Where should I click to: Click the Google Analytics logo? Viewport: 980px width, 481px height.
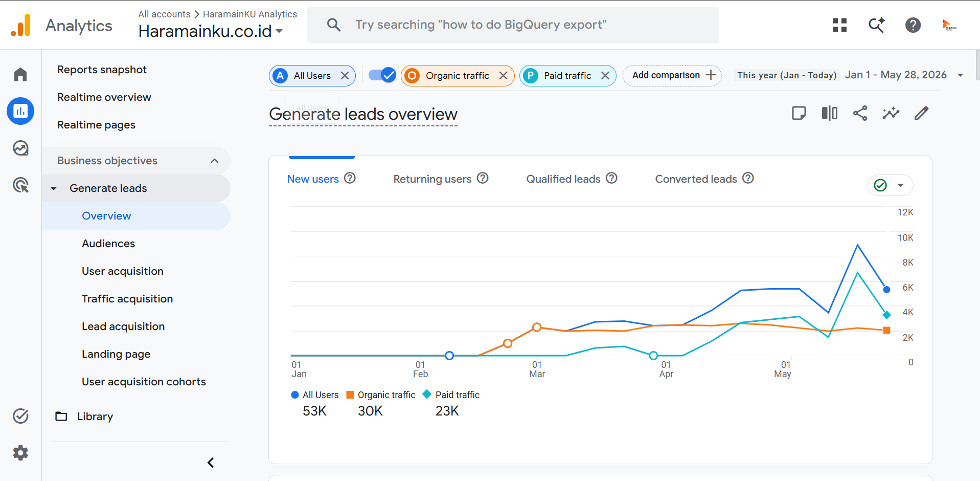21,25
